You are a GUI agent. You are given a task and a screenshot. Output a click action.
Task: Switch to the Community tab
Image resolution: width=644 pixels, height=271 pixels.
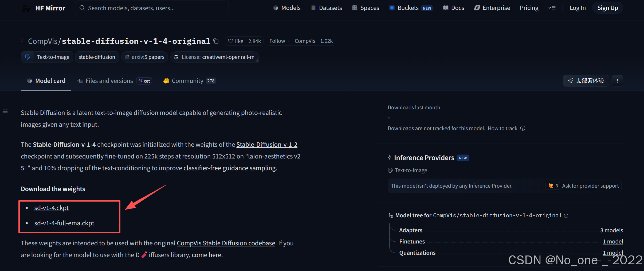click(190, 81)
